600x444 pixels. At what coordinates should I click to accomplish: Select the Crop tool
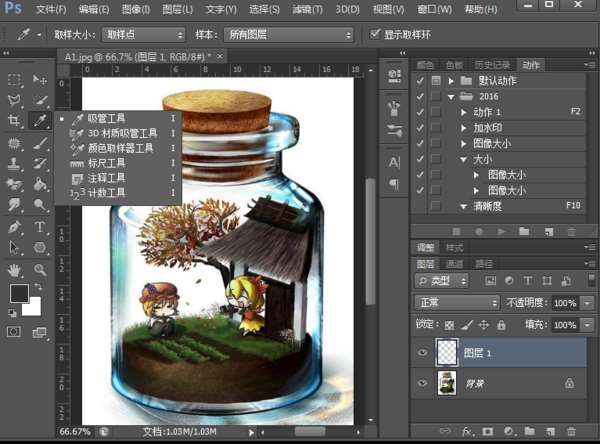click(14, 121)
